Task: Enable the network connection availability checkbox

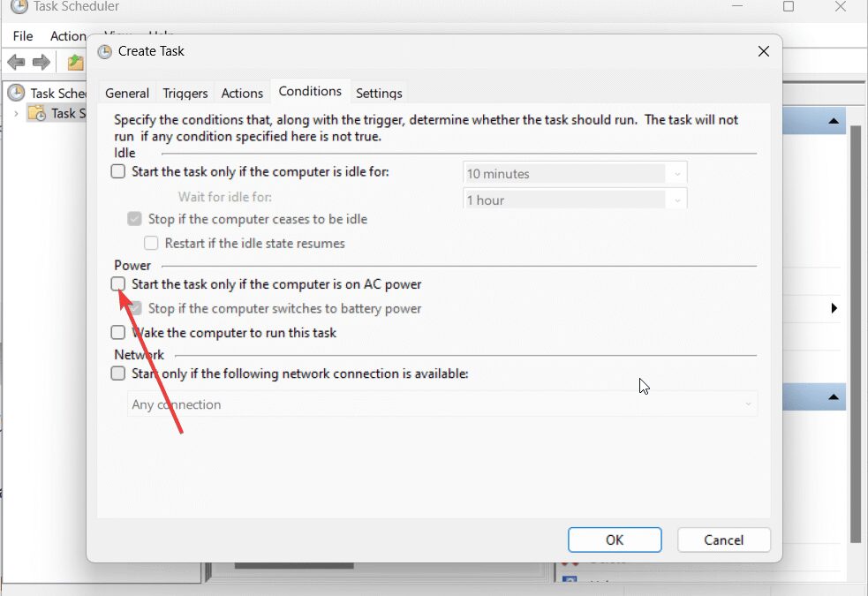Action: (x=118, y=373)
